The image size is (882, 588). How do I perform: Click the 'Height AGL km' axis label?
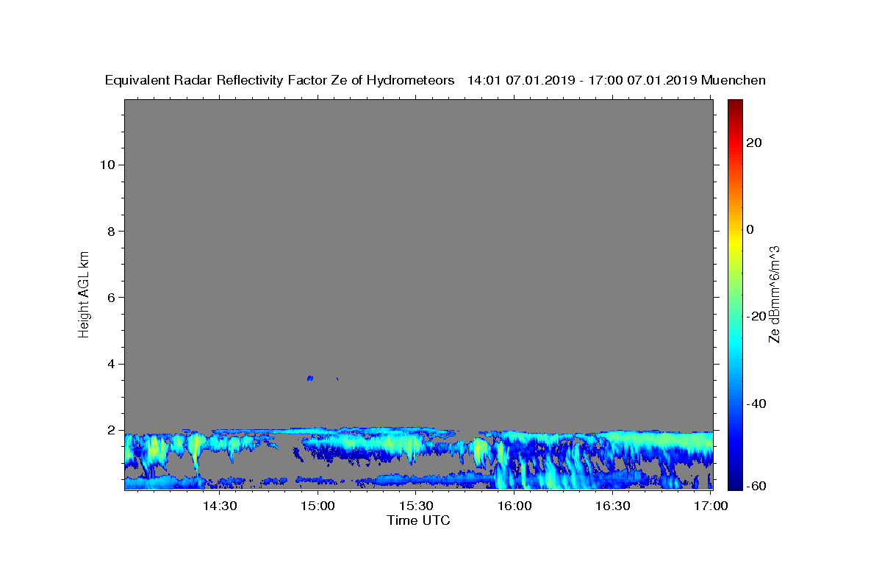tap(85, 293)
